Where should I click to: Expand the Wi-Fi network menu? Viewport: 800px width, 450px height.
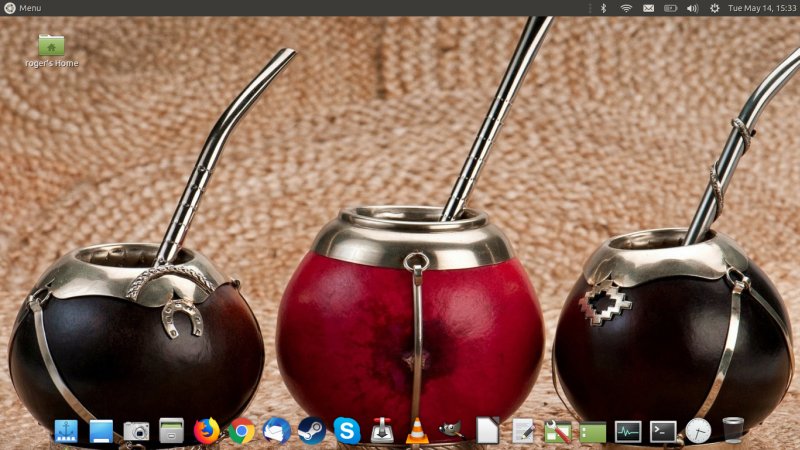coord(626,8)
